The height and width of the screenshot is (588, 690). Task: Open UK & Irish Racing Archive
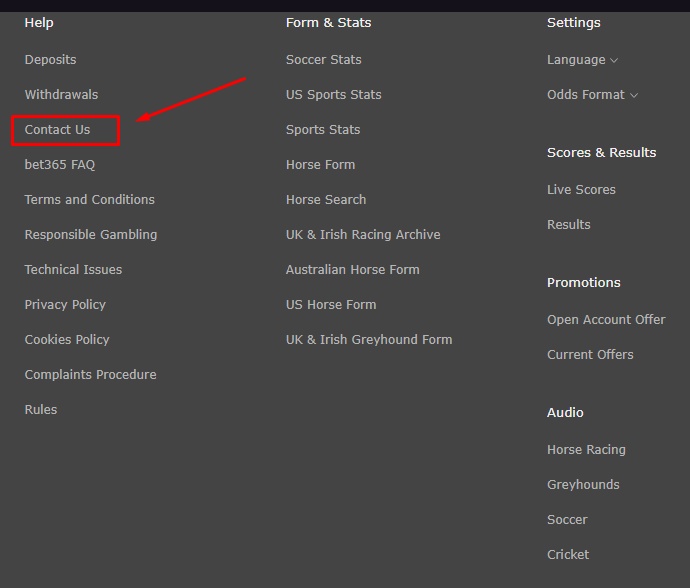[363, 235]
